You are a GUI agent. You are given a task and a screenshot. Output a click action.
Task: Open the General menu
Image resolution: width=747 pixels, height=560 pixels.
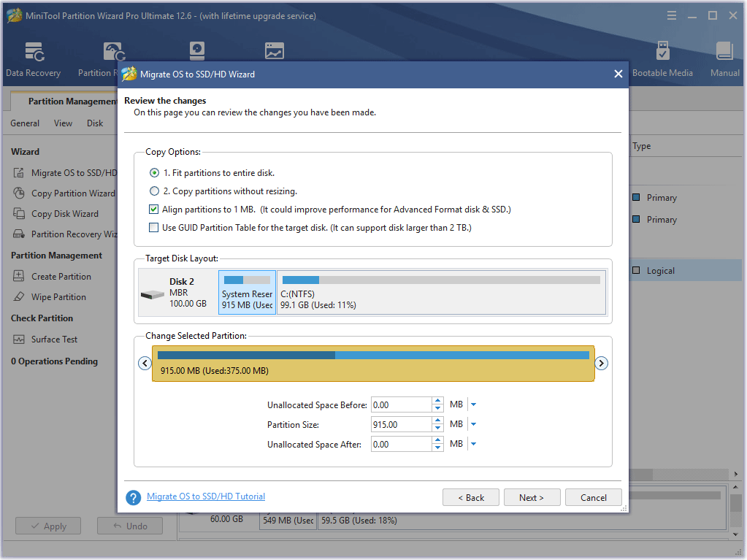point(25,123)
